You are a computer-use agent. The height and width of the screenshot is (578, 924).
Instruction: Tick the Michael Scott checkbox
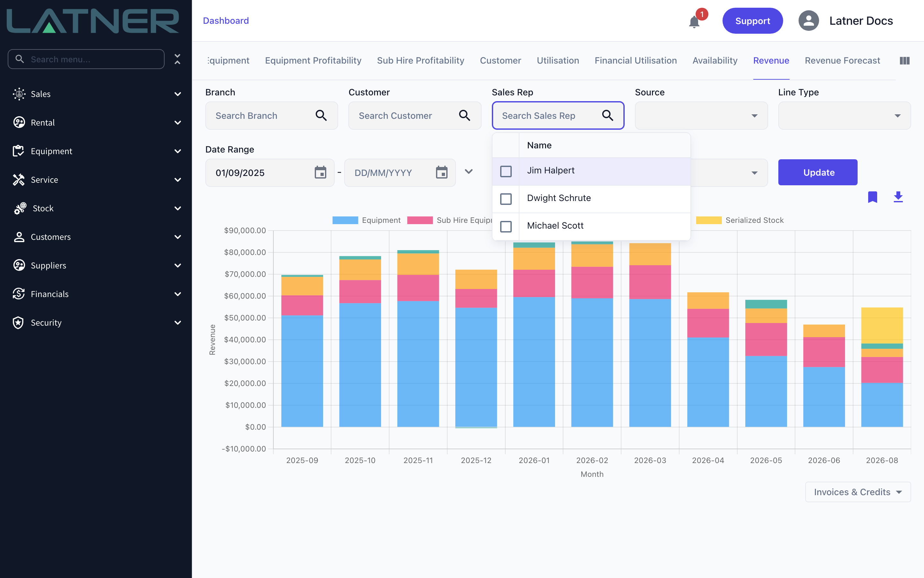click(506, 226)
